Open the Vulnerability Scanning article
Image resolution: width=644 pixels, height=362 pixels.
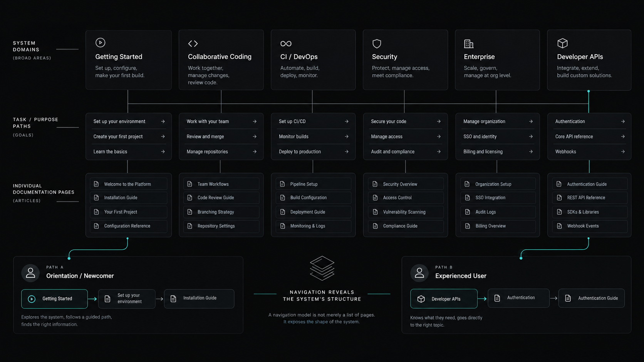(406, 212)
